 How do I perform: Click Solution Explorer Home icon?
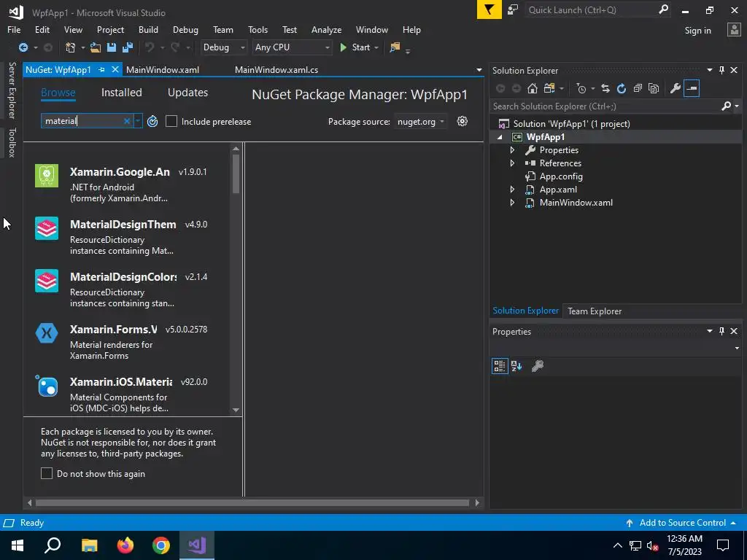coord(533,88)
